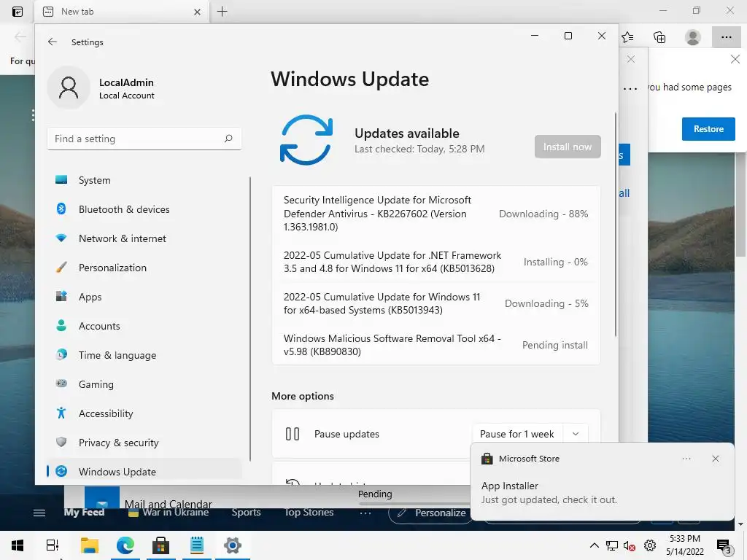Click the search magnifier in Find a setting
The height and width of the screenshot is (560, 747).
pyautogui.click(x=228, y=139)
